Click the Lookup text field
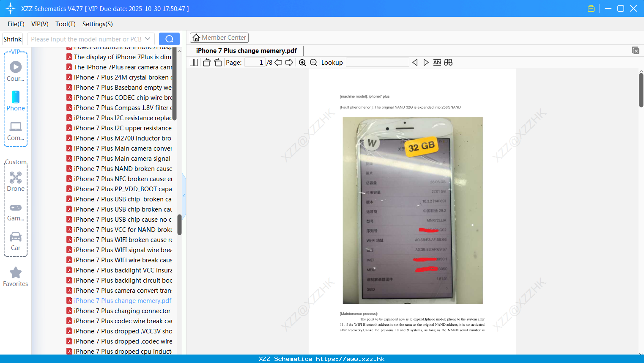644x363 pixels. [377, 63]
